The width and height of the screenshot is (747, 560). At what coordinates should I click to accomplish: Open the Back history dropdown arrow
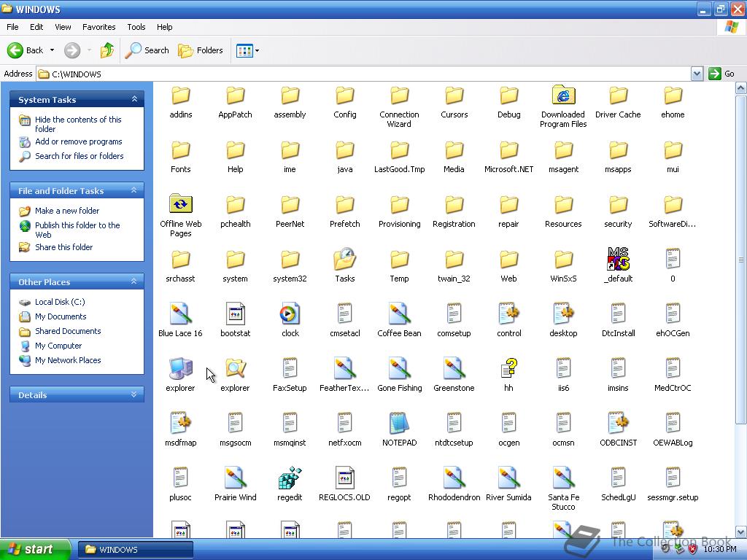point(52,50)
